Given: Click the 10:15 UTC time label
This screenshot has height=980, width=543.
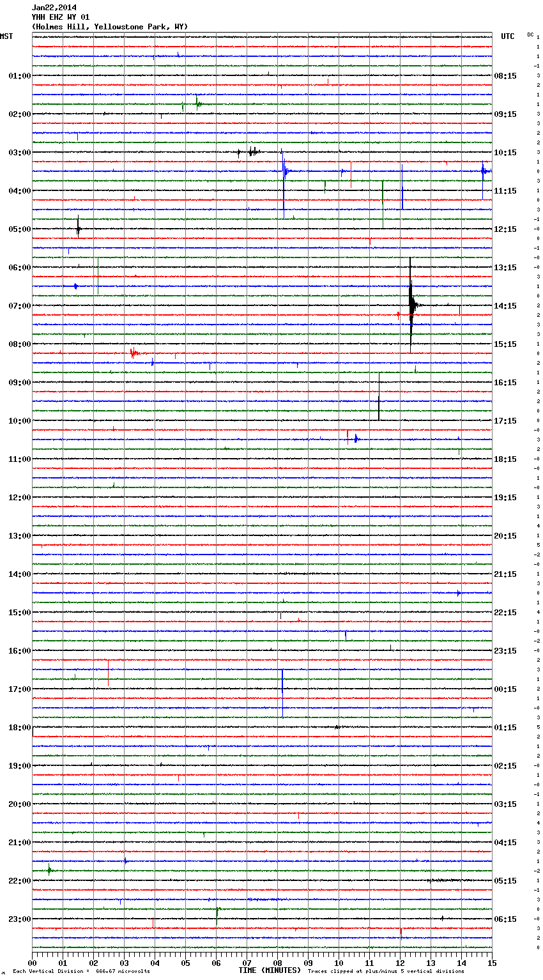Looking at the screenshot, I should pyautogui.click(x=505, y=153).
